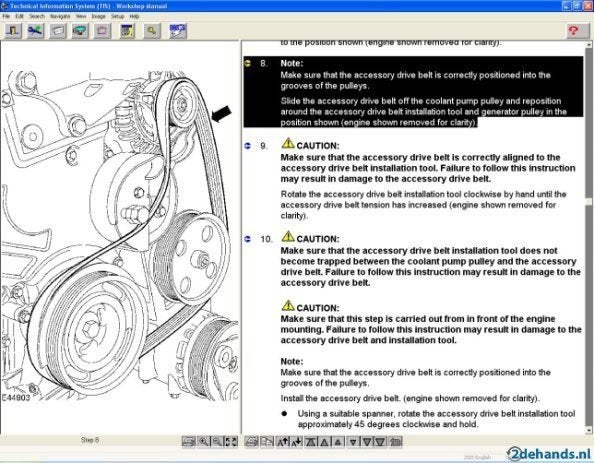This screenshot has height=463, width=594.
Task: Open the Edit menu
Action: pyautogui.click(x=19, y=17)
